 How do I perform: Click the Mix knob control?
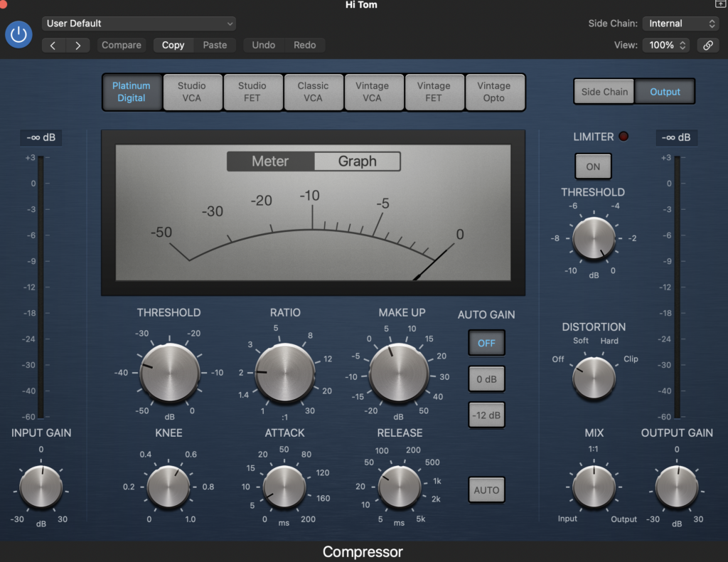[x=594, y=487]
